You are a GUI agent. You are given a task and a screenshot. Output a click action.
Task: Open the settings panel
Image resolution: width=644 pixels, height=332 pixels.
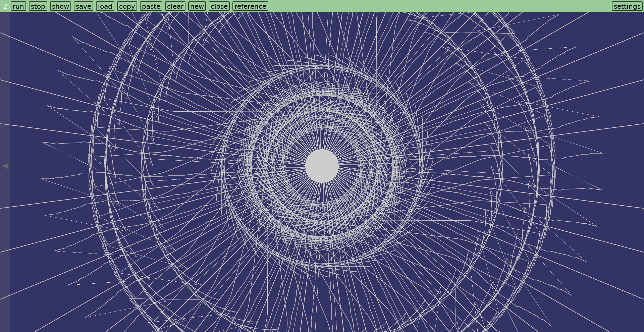pyautogui.click(x=627, y=6)
